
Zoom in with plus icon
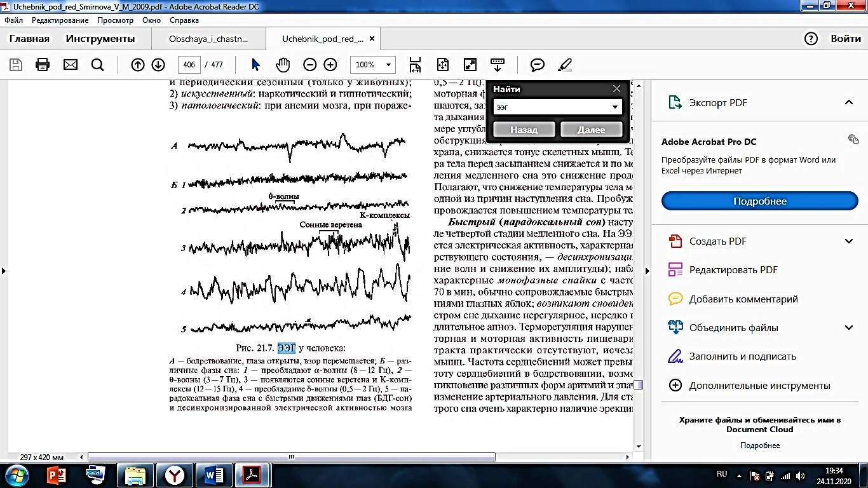[330, 65]
